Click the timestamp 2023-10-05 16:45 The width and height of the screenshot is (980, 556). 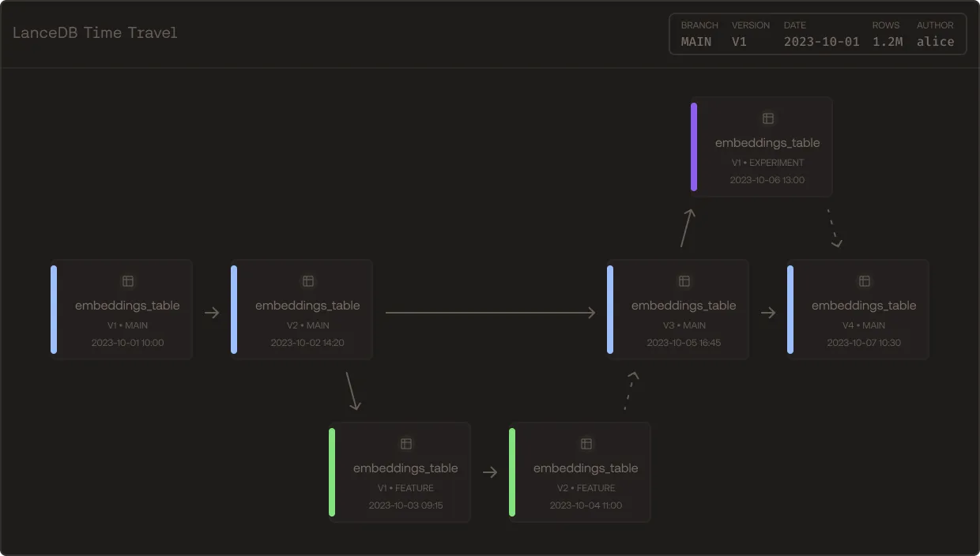pos(684,343)
